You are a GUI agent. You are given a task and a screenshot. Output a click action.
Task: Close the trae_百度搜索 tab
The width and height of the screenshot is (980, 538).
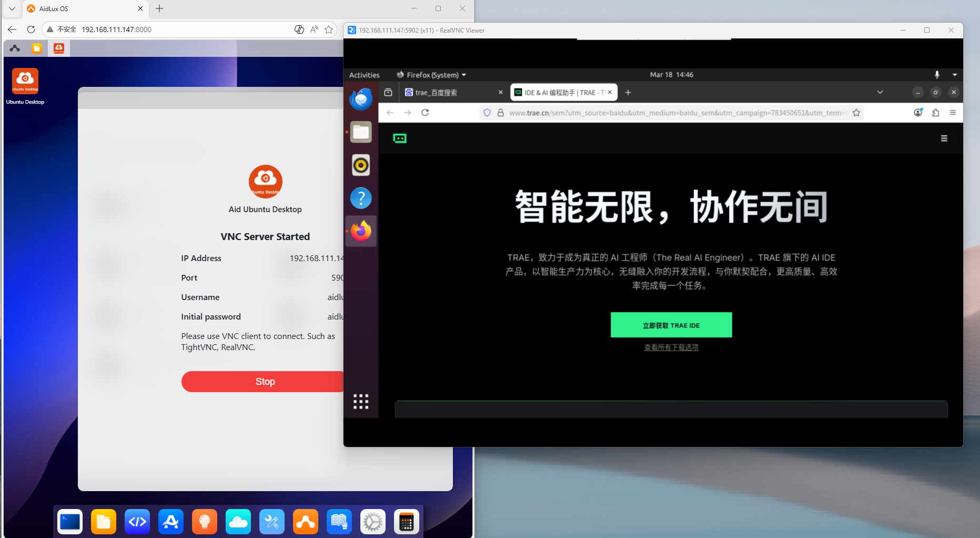coord(501,93)
